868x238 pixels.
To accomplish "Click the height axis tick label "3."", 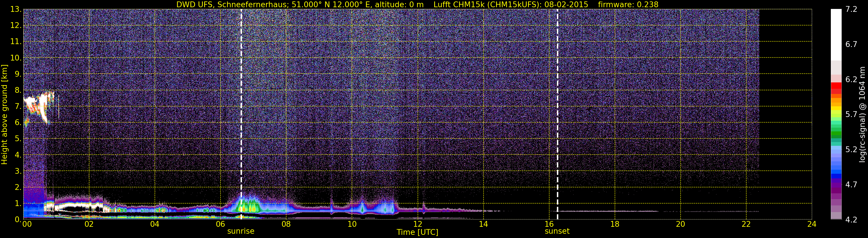I will (18, 171).
